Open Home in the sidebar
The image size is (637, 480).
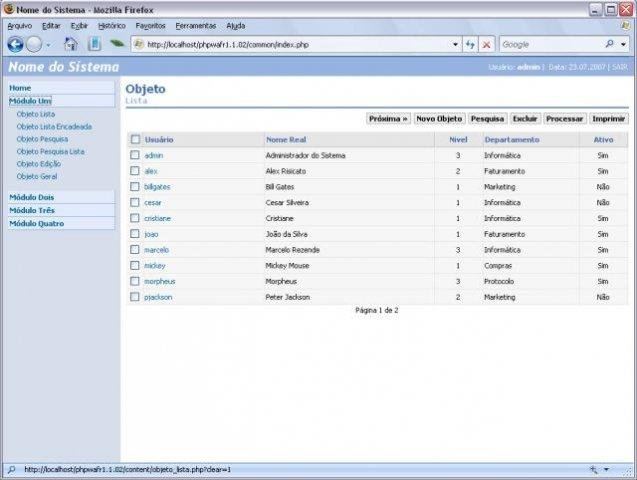(61, 88)
